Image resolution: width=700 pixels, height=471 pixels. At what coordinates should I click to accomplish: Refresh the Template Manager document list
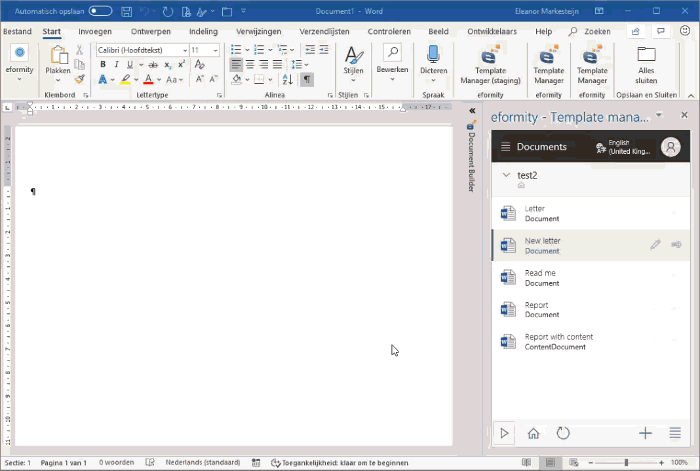(563, 433)
